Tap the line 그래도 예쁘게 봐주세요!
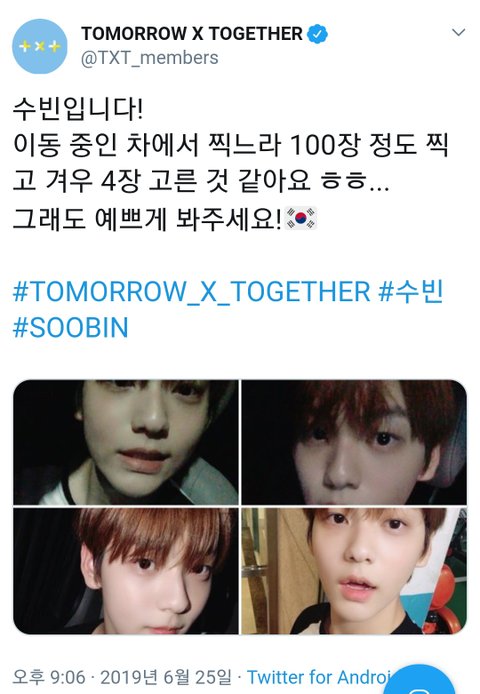The image size is (480, 694). click(147, 218)
